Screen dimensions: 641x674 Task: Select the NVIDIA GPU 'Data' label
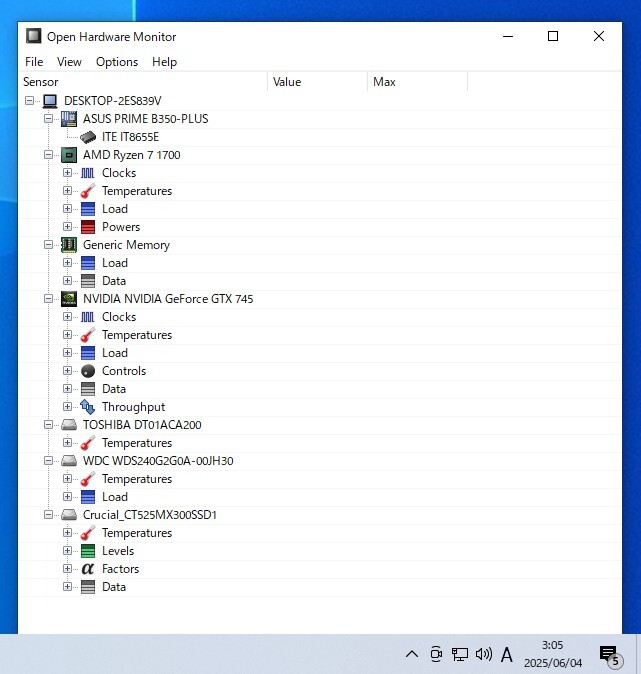pyautogui.click(x=114, y=389)
